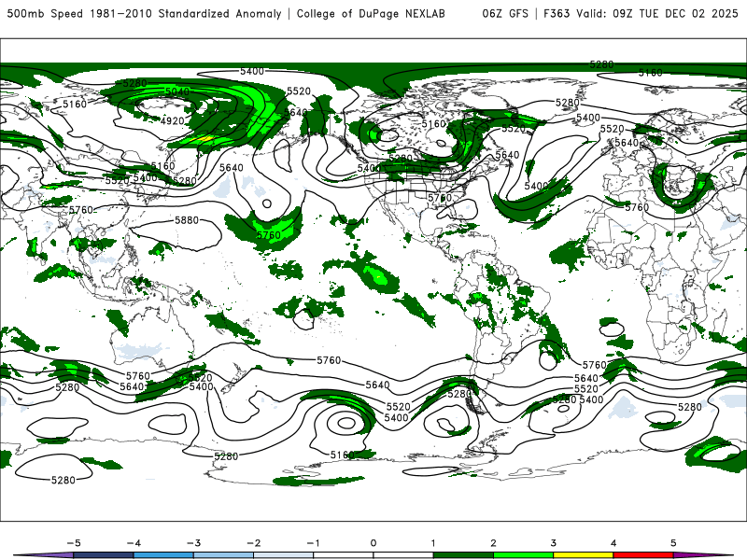Click the '5040' contour label
The height and width of the screenshot is (560, 747).
(x=177, y=91)
